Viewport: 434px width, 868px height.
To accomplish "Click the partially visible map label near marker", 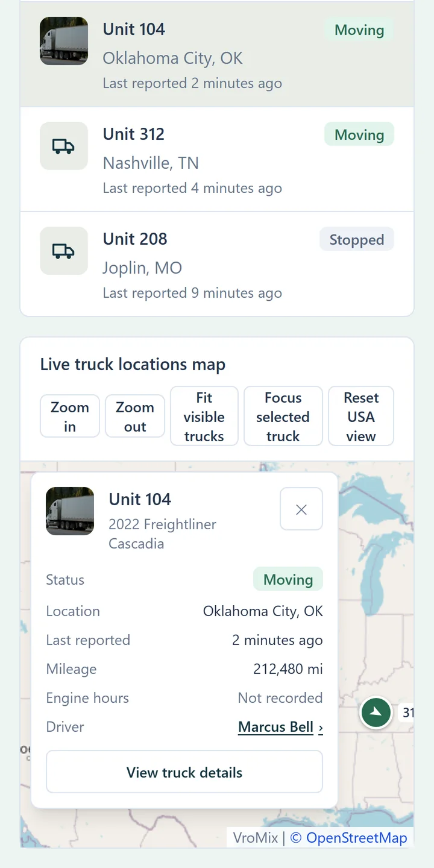I will (x=406, y=712).
